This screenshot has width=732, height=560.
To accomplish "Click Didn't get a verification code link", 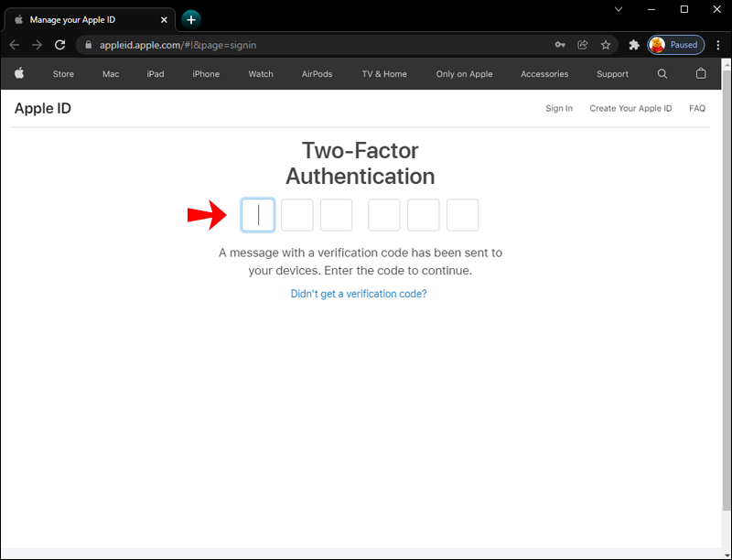I will (359, 294).
